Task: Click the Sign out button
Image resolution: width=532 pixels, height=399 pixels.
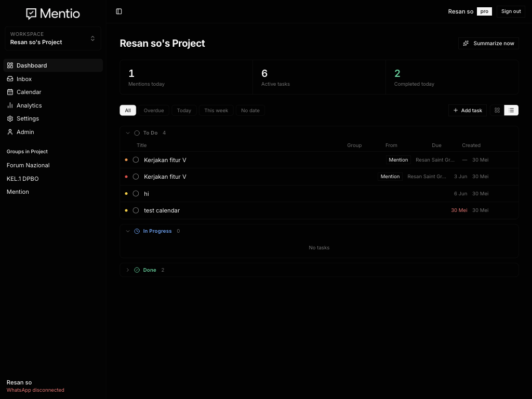Action: pyautogui.click(x=511, y=11)
